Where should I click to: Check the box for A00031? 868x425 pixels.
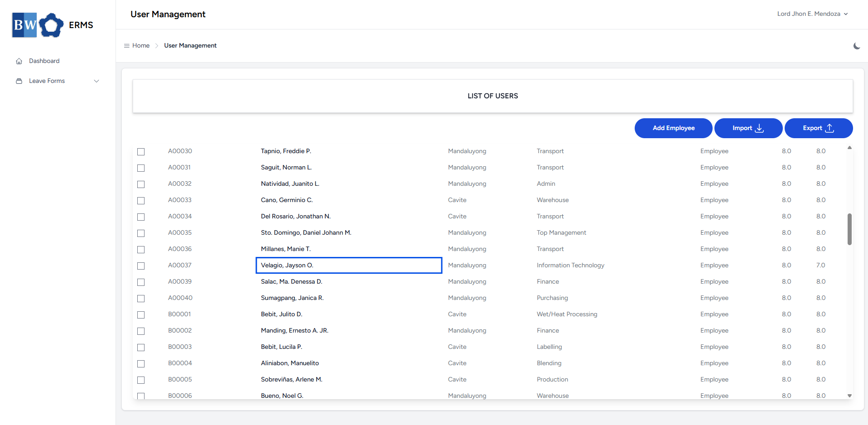pyautogui.click(x=141, y=168)
